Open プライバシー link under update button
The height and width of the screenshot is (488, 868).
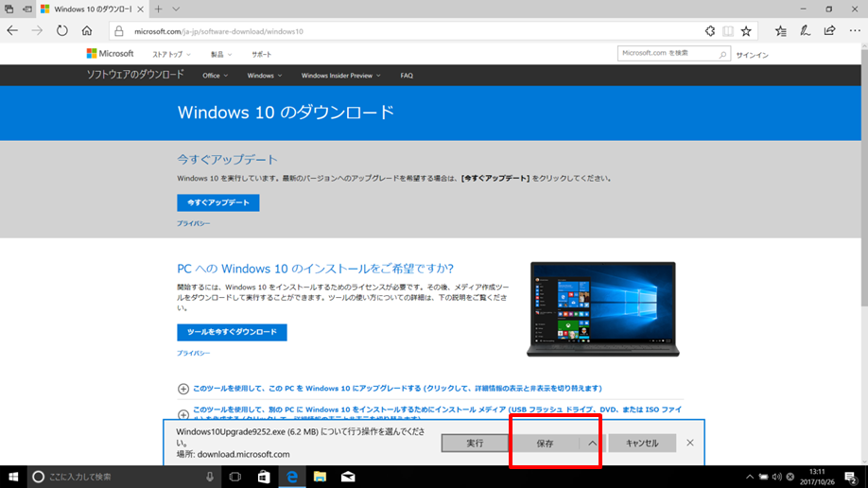coord(193,223)
